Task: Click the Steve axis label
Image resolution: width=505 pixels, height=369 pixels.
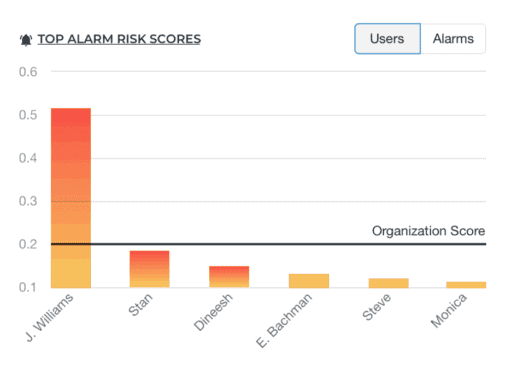Action: (x=376, y=307)
